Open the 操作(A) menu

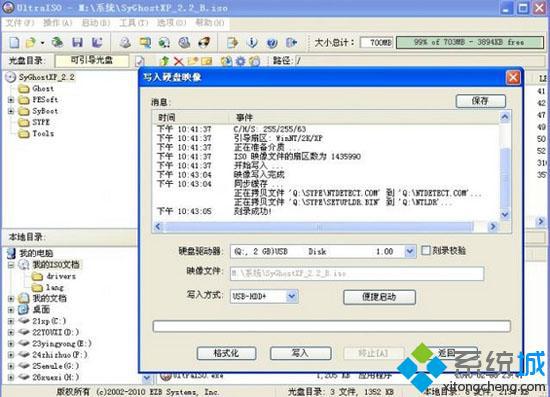pos(58,23)
